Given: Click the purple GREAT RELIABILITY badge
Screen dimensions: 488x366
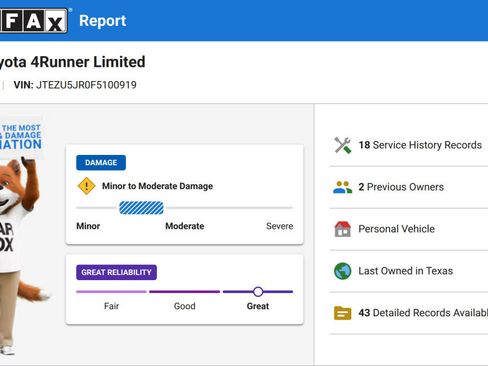Looking at the screenshot, I should coord(116,272).
